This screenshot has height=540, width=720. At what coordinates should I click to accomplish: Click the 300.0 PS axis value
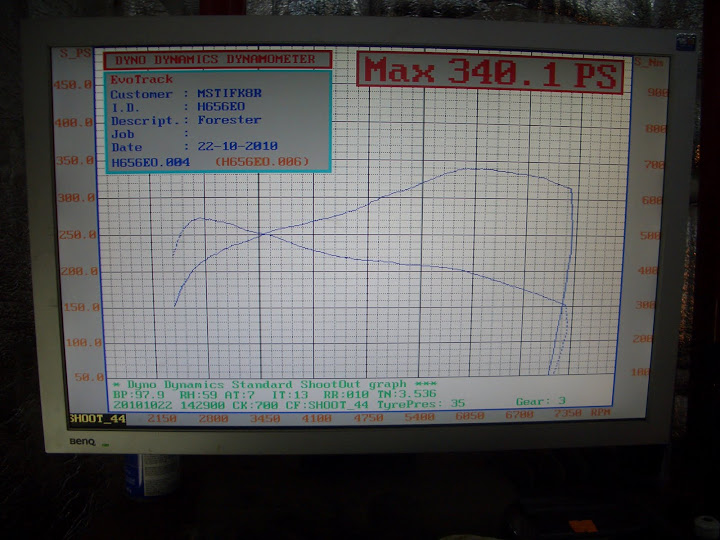pos(76,198)
